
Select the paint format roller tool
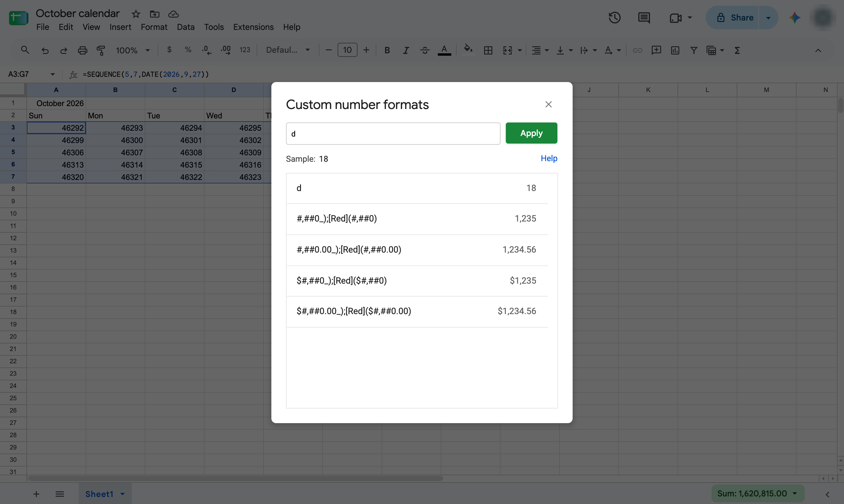[x=101, y=50]
